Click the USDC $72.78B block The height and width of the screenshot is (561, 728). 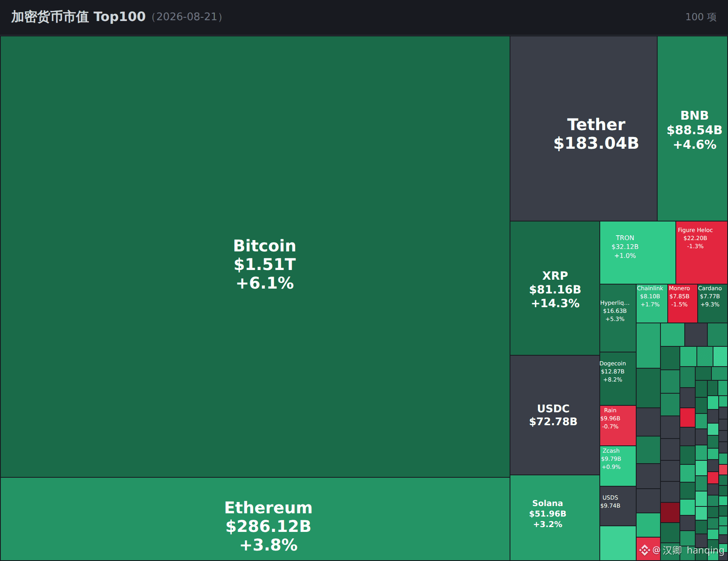pyautogui.click(x=555, y=415)
